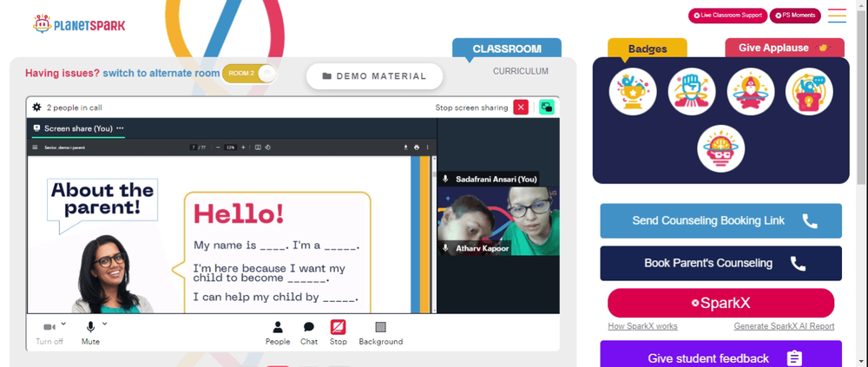Click Send Counseling Booking Link
The width and height of the screenshot is (868, 367).
[x=720, y=221]
